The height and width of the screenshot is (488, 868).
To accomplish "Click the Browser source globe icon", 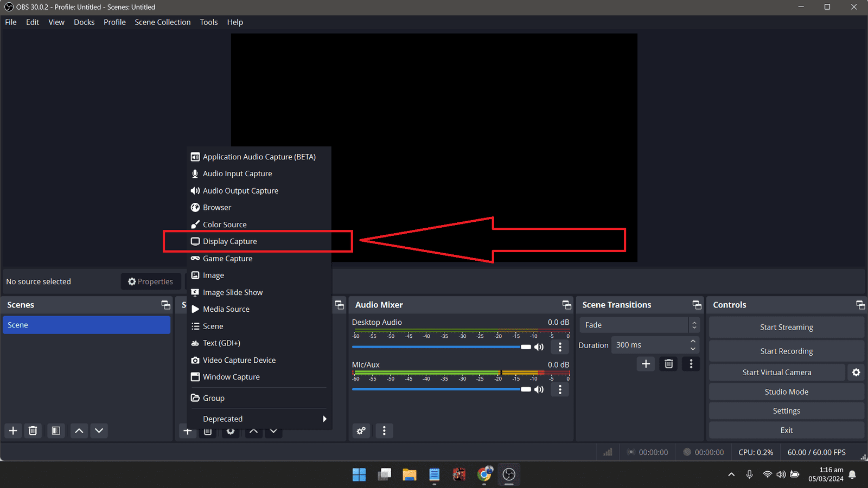I will click(195, 208).
